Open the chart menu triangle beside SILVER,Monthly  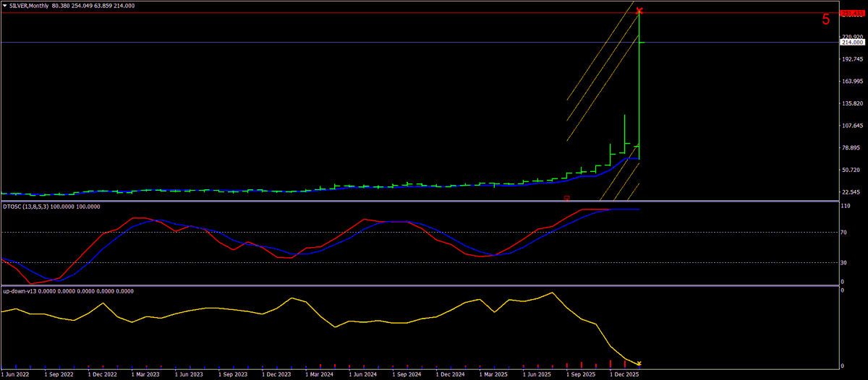pyautogui.click(x=5, y=6)
